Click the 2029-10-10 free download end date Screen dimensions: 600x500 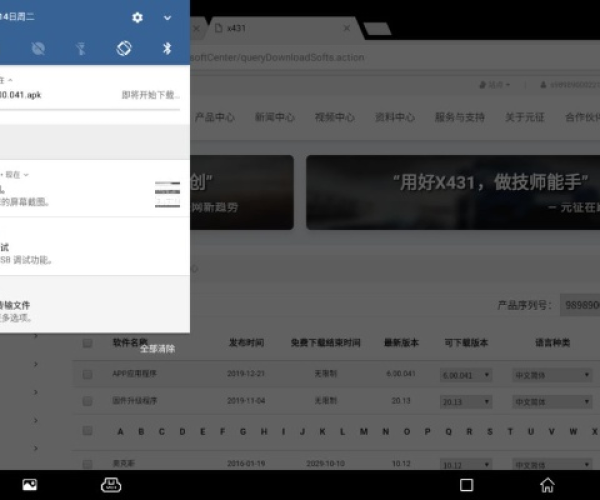326,464
